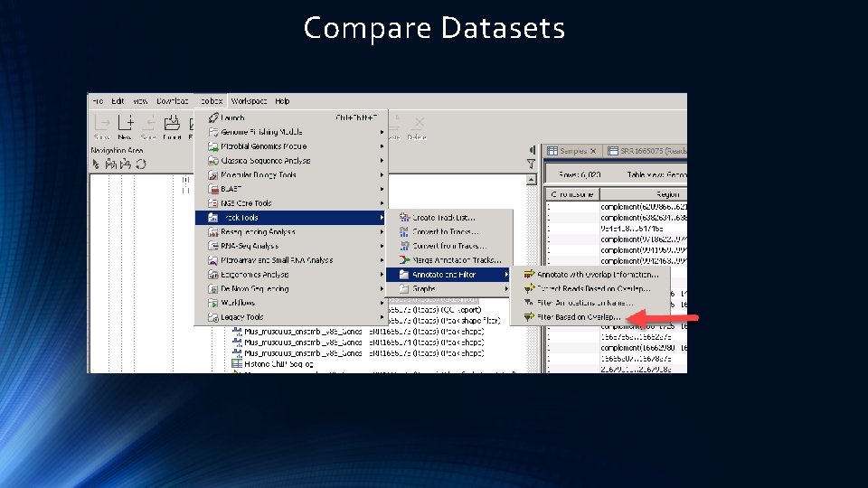
Task: Click the Filter Based on Overlap icon
Action: [529, 317]
